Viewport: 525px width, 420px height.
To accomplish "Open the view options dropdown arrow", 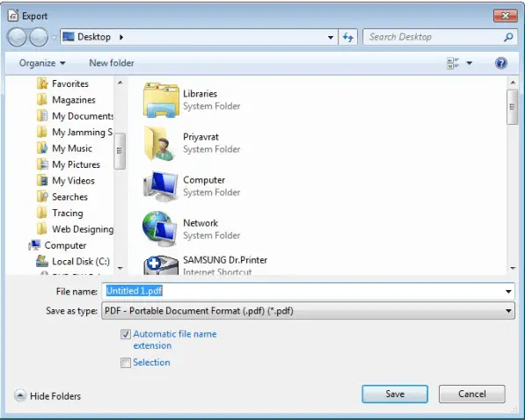I will (470, 63).
